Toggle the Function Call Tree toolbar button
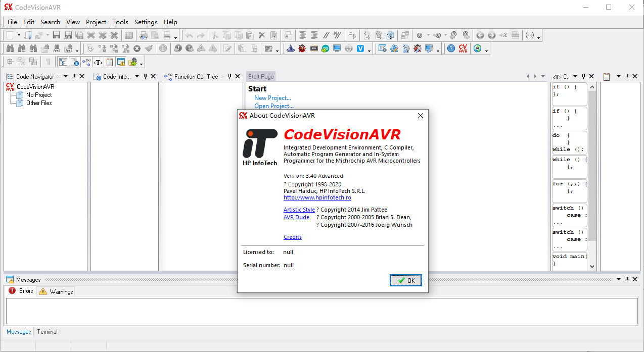This screenshot has width=644, height=352. click(x=86, y=62)
